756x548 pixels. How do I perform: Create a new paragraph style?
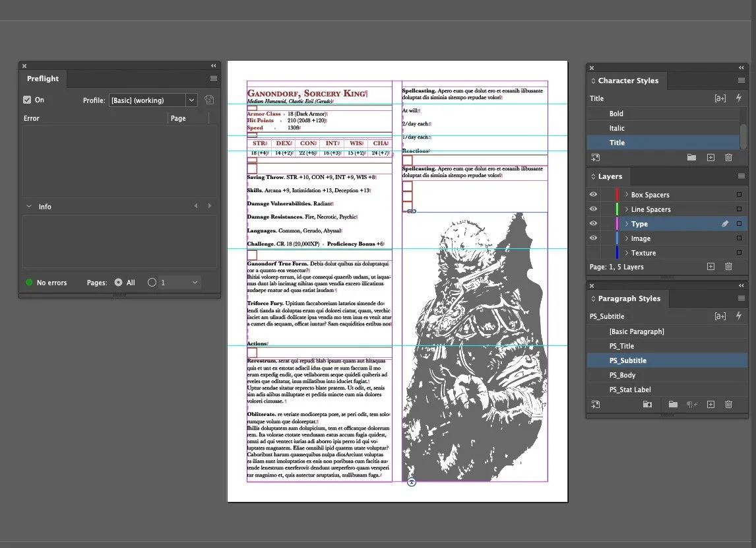coord(710,404)
